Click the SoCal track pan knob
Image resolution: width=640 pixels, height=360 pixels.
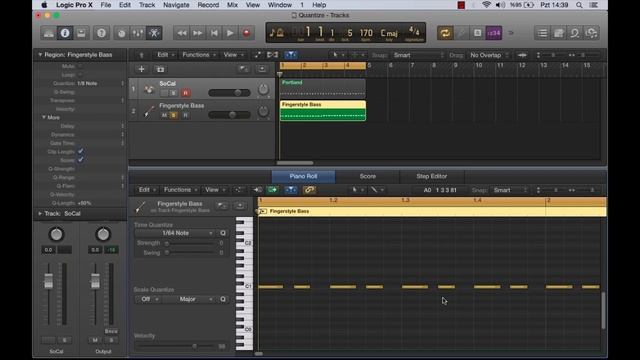click(263, 89)
